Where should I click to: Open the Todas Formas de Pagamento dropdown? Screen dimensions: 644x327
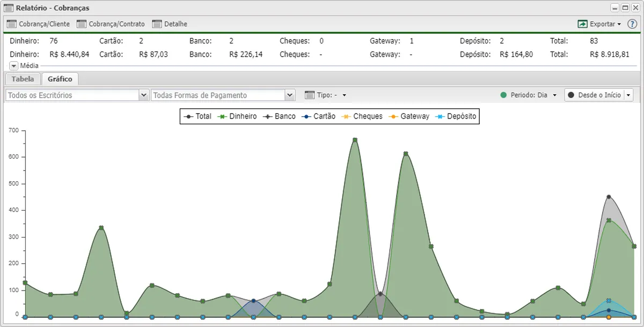tap(290, 95)
